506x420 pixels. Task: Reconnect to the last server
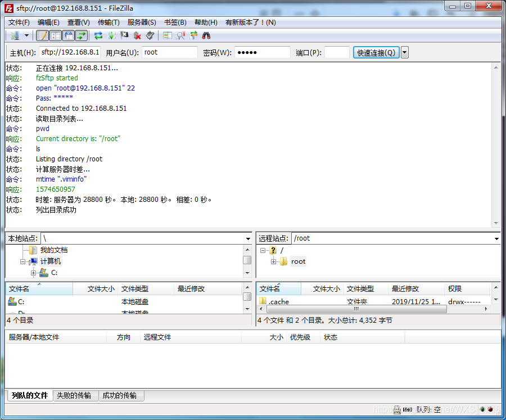[x=150, y=35]
